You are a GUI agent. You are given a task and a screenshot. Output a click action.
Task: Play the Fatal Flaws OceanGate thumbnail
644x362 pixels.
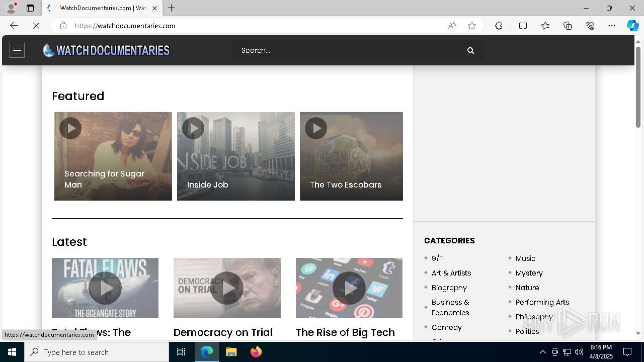[105, 288]
